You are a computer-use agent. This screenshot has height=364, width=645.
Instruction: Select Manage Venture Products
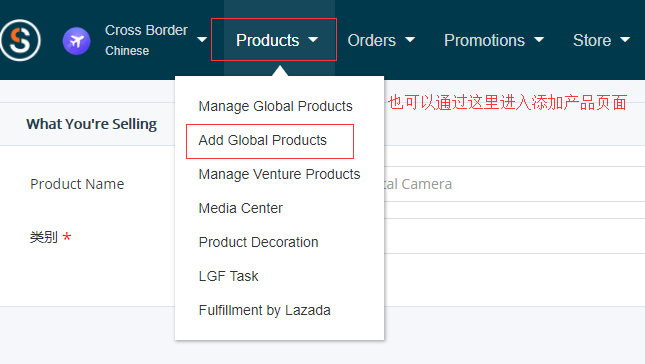click(279, 174)
